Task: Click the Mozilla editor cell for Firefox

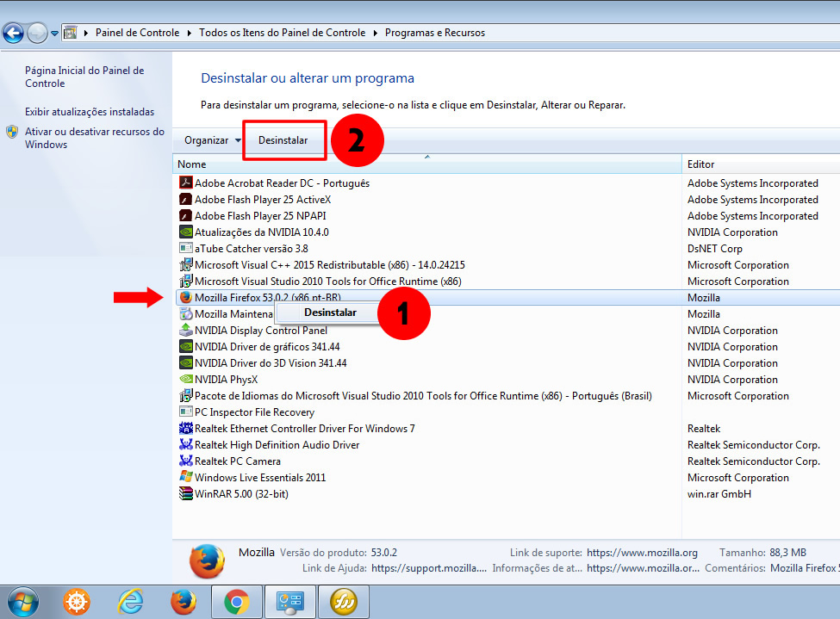Action: 703,298
